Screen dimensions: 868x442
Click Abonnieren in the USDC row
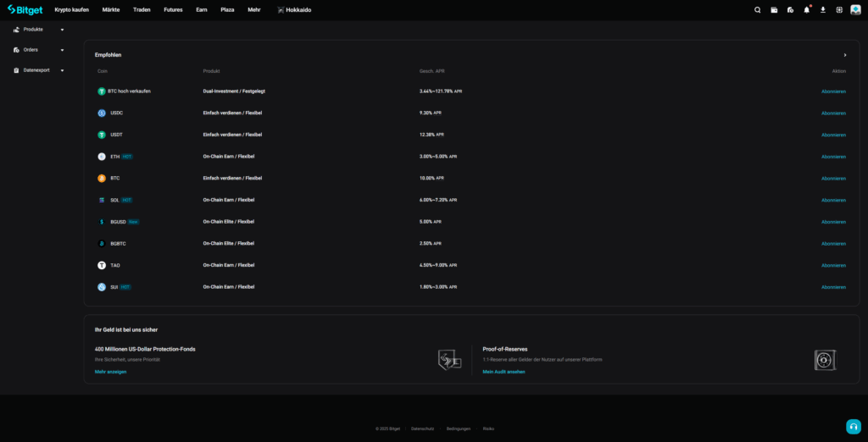pos(833,113)
